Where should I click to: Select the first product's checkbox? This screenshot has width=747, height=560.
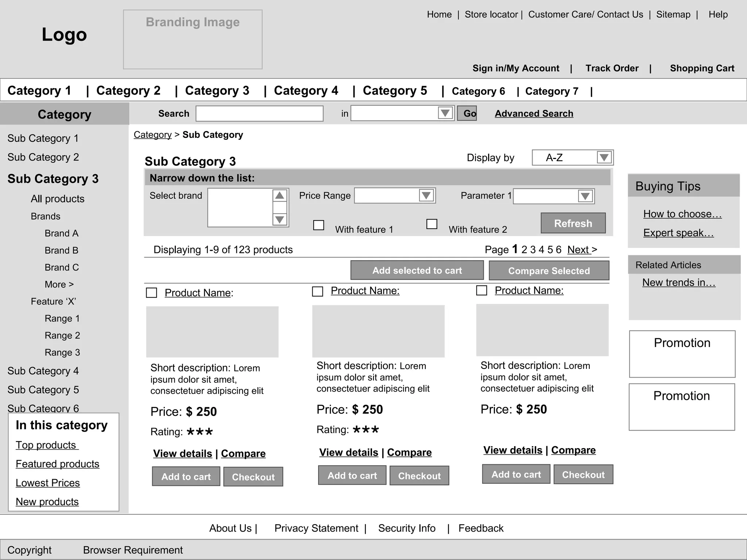[151, 293]
